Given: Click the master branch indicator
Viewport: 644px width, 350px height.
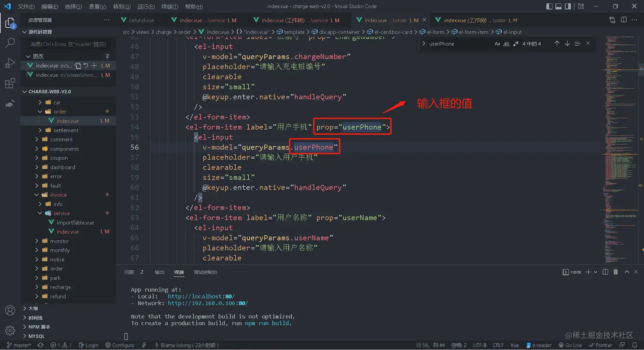Looking at the screenshot, I should click(x=19, y=345).
